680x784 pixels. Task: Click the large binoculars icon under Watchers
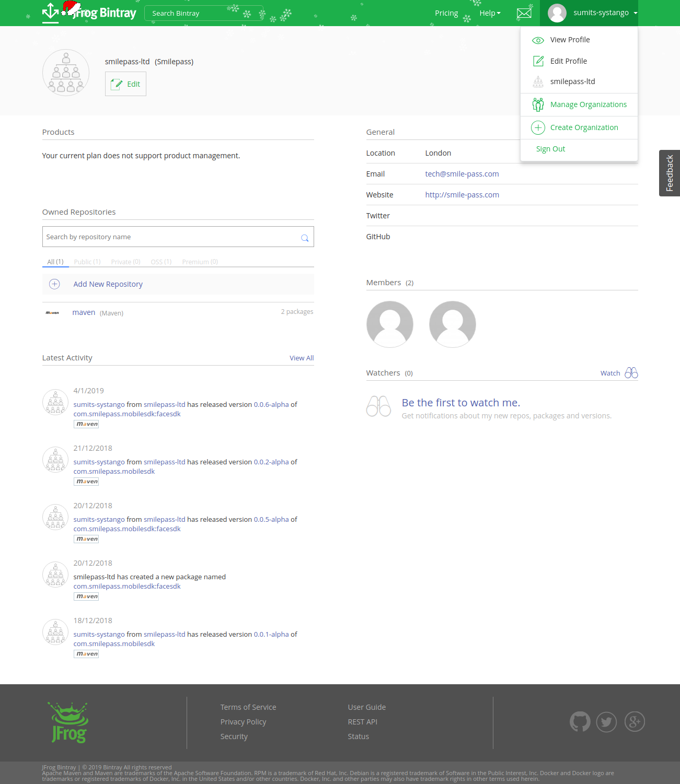click(x=379, y=406)
